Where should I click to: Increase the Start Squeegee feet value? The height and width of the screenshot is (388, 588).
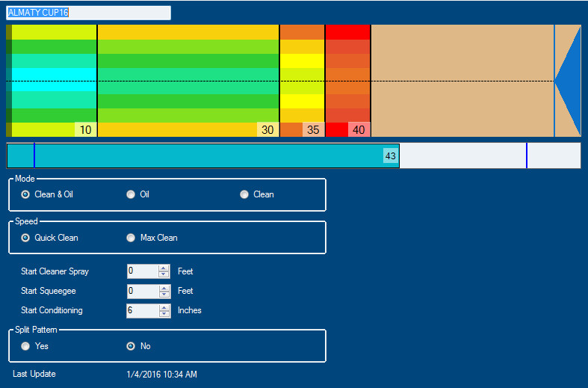[x=164, y=287]
